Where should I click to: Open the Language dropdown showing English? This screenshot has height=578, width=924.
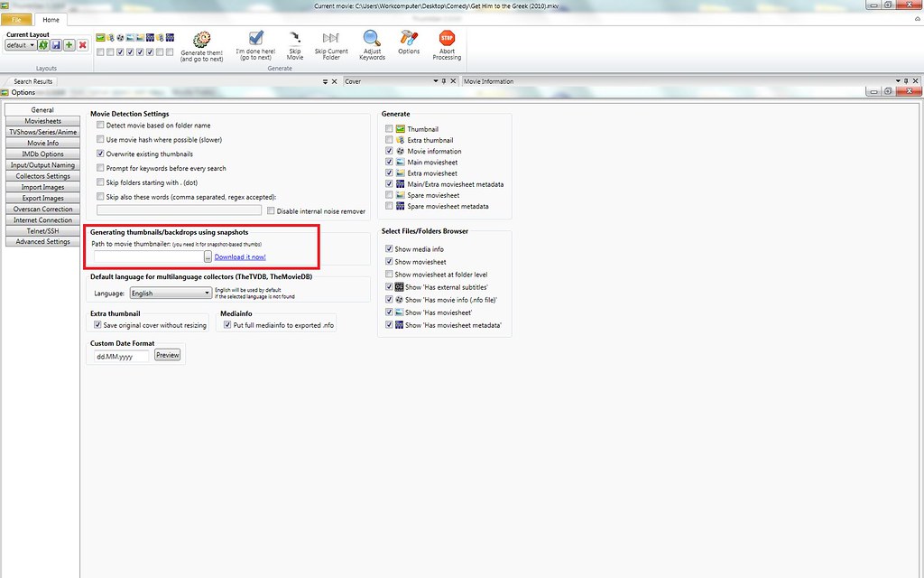171,294
